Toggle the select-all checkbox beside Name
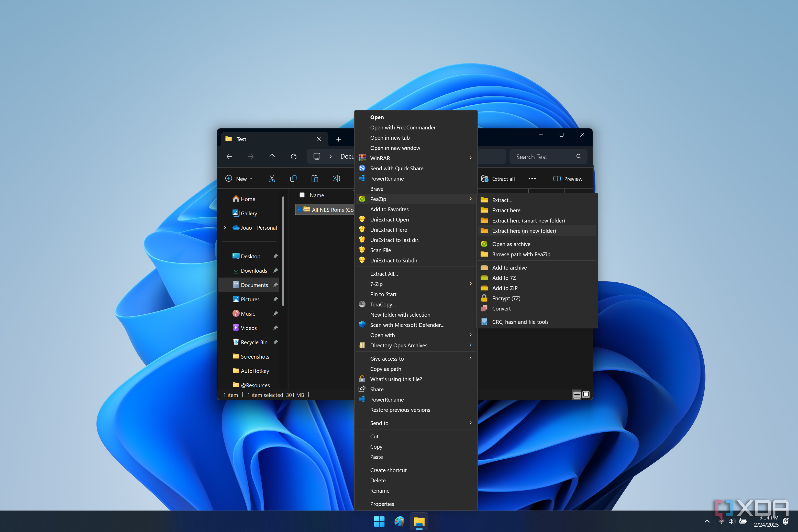Screen dimensions: 798x532 click(x=302, y=195)
